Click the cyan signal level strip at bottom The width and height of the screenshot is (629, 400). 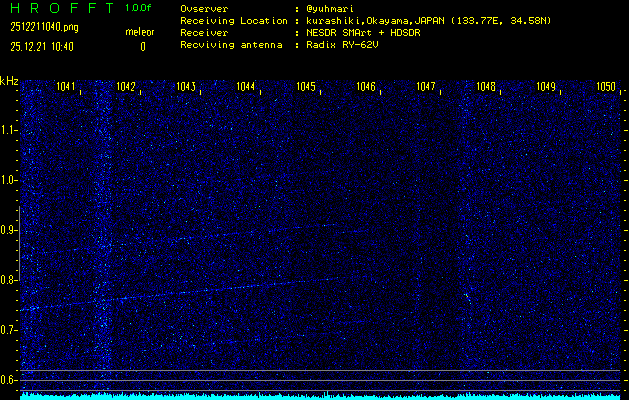(x=320, y=395)
